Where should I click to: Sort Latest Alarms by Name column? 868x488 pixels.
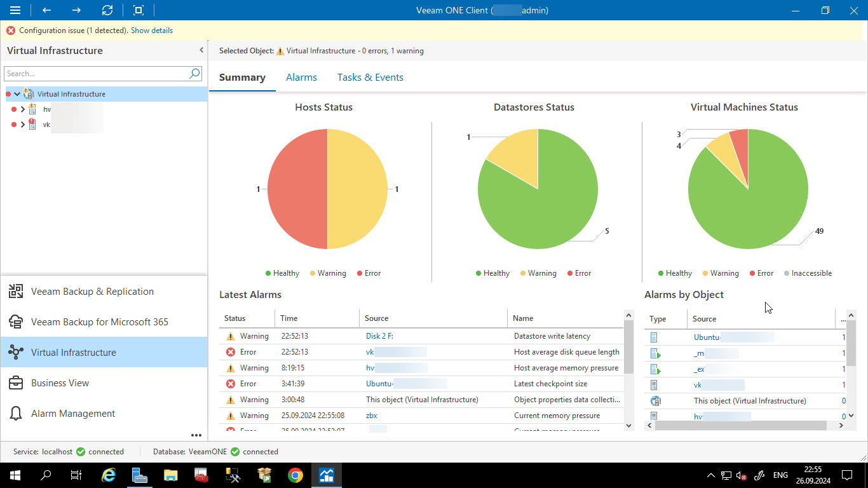coord(566,318)
